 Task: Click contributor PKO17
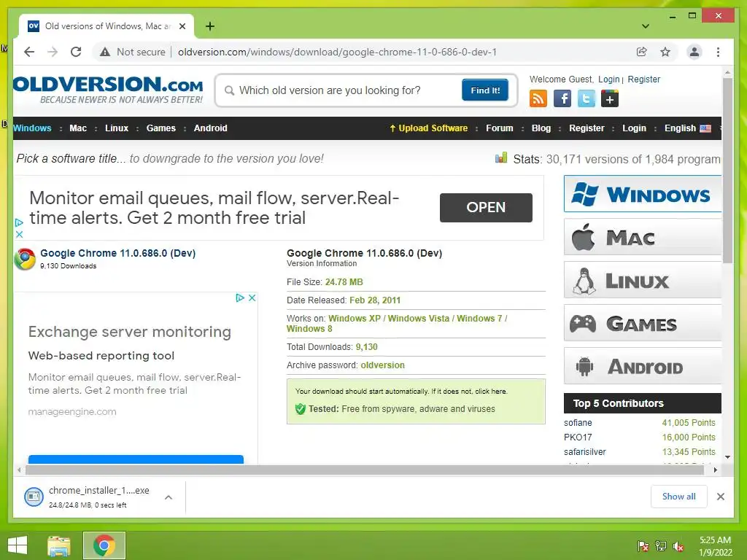[x=578, y=437]
